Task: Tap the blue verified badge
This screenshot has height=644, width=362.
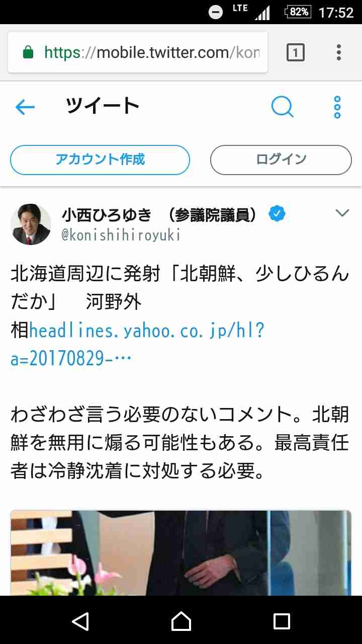Action: [277, 214]
